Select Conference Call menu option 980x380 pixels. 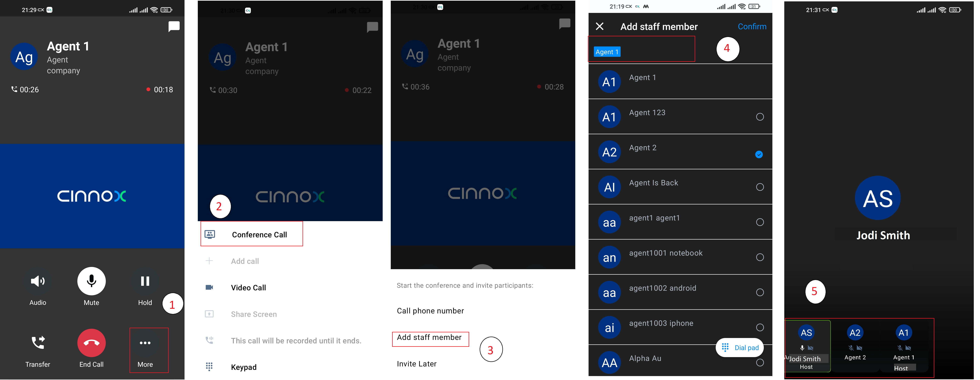point(259,234)
